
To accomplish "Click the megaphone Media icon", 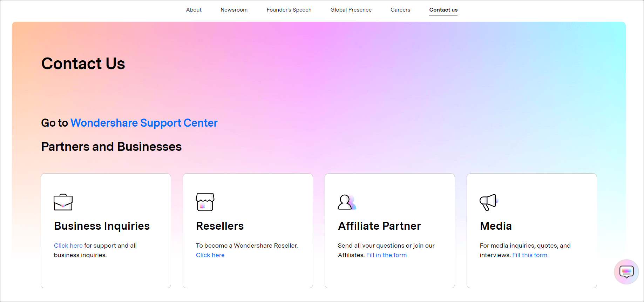I will tap(489, 202).
